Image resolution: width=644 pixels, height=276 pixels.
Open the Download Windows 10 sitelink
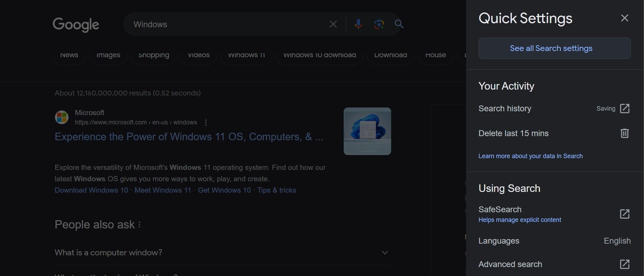coord(91,190)
